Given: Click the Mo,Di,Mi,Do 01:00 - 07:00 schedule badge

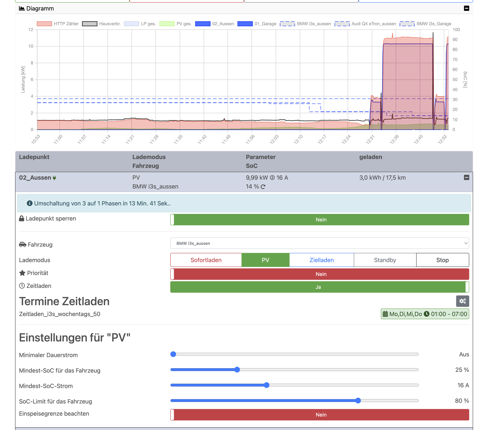Looking at the screenshot, I should 425,314.
